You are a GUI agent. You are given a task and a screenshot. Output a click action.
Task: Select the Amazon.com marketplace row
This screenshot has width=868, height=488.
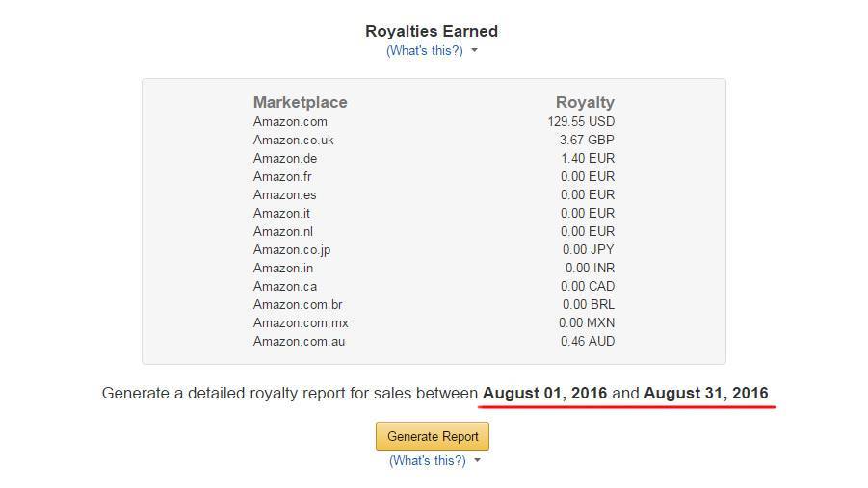[x=290, y=121]
